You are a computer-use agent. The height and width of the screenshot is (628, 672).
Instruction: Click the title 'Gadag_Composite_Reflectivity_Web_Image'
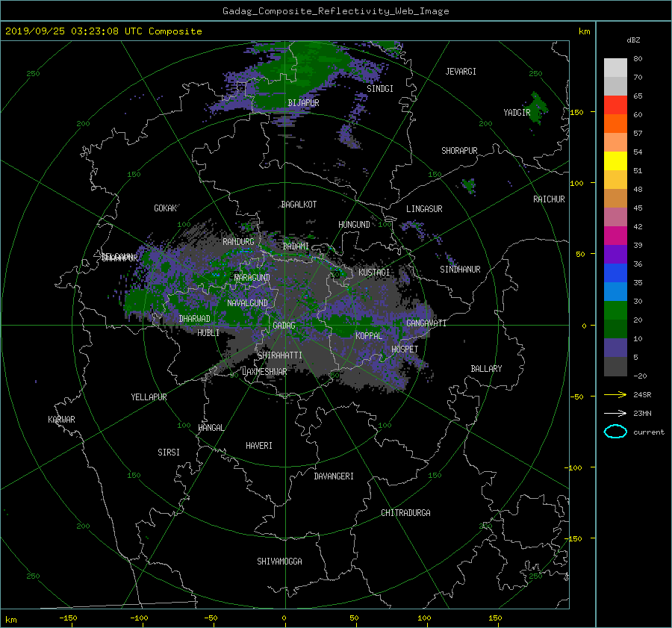335,11
